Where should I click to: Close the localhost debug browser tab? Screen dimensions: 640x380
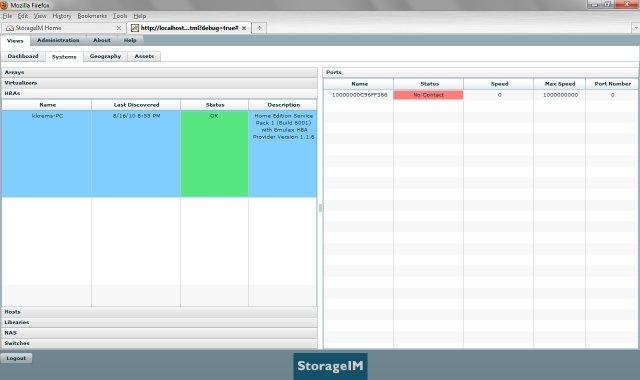click(x=244, y=28)
